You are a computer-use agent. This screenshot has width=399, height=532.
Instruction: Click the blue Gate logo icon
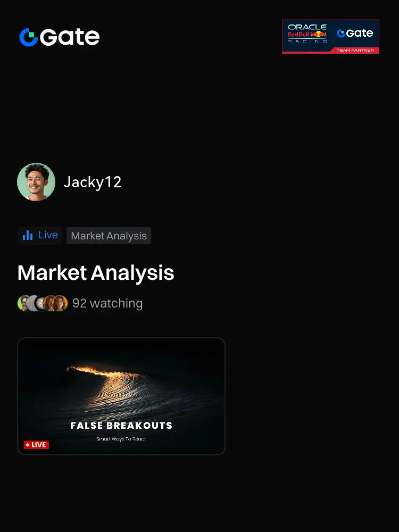(29, 37)
